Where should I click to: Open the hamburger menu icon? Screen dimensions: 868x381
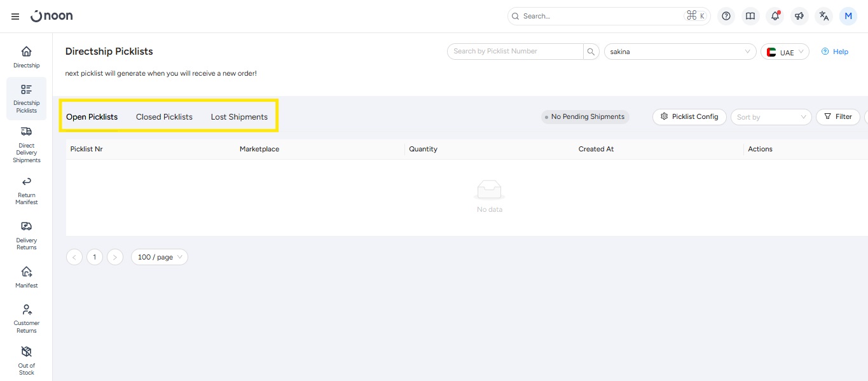[x=15, y=17]
